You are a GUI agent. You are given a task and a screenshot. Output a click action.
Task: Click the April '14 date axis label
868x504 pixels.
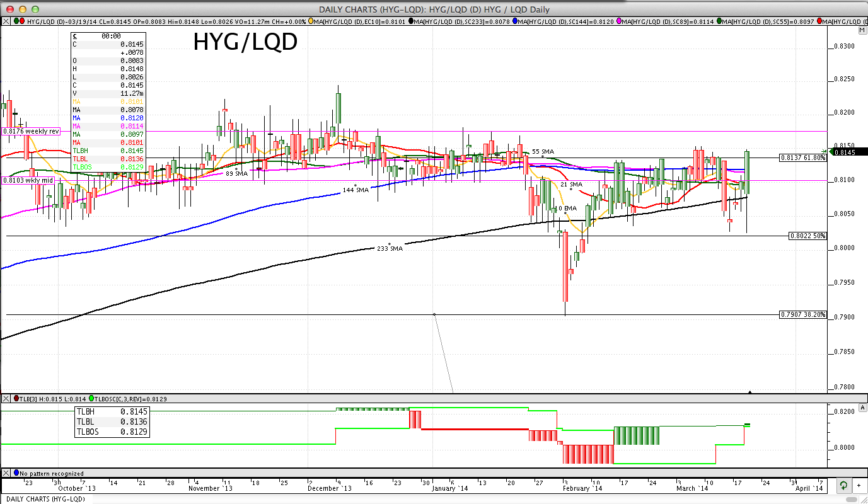pos(809,488)
